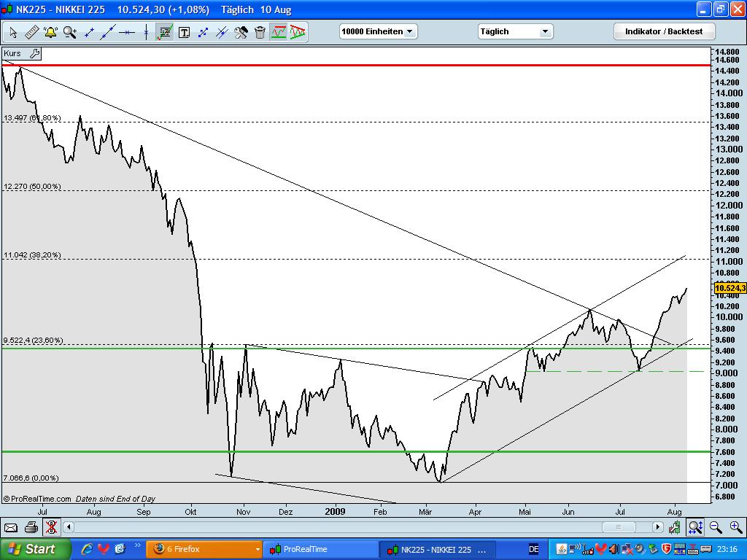Click the Java tray icon

(x=561, y=549)
